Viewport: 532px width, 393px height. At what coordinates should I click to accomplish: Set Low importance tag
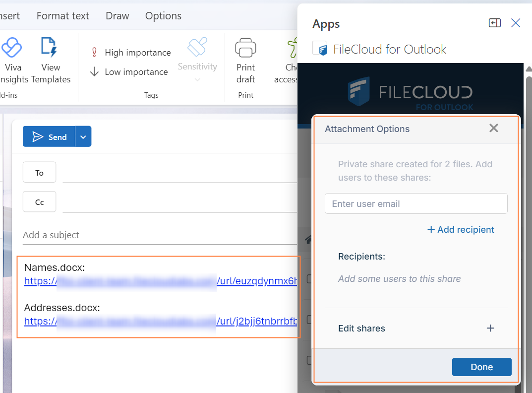coord(129,72)
